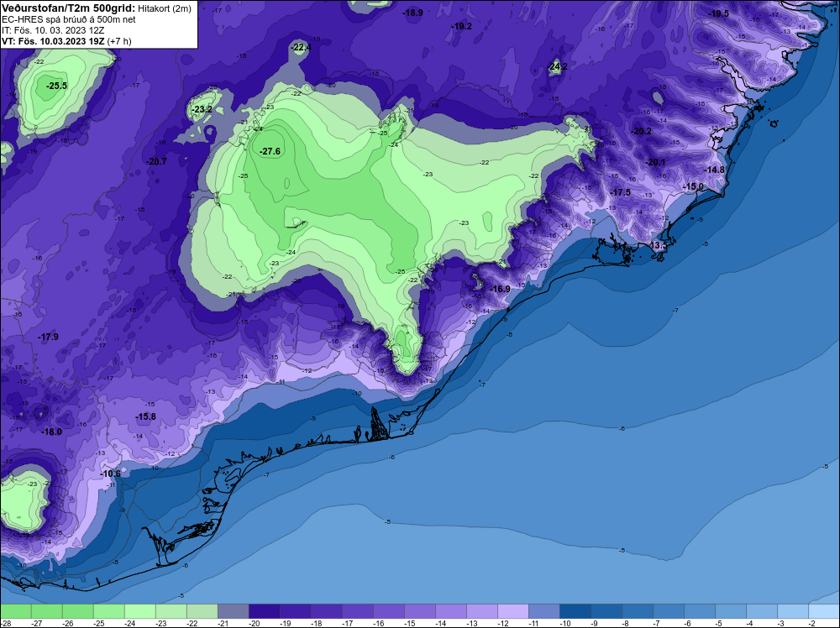Select the -15.0 temperature value
This screenshot has height=628, width=840.
tap(693, 187)
